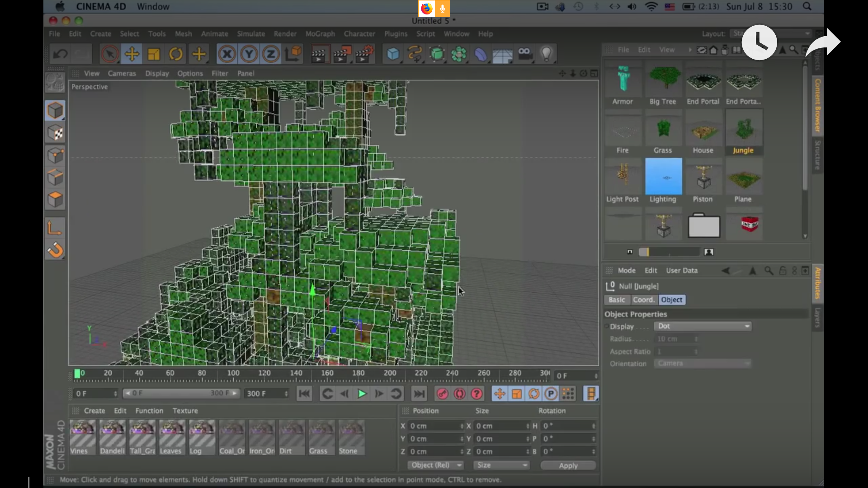The height and width of the screenshot is (488, 868).
Task: Click the Undo arrow icon
Action: tap(60, 54)
